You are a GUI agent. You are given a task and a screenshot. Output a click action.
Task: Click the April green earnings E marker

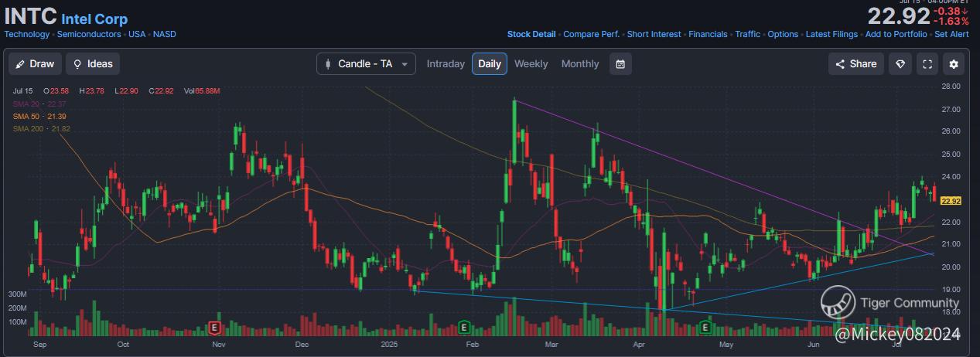point(705,328)
